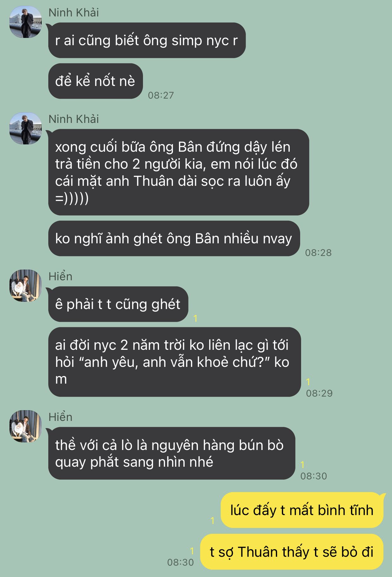Tap Ninh Khải's avatar beside the first message
This screenshot has height=577, width=392.
26,22
